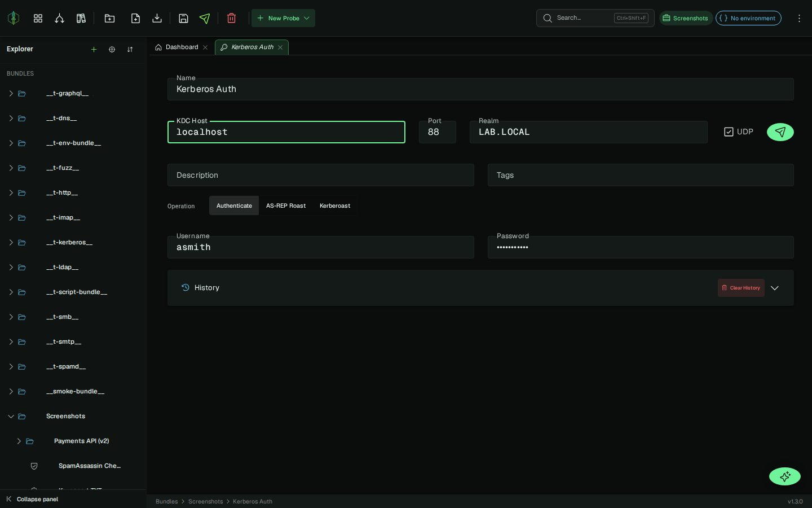The width and height of the screenshot is (812, 508).
Task: Click the Realm field
Action: (589, 132)
